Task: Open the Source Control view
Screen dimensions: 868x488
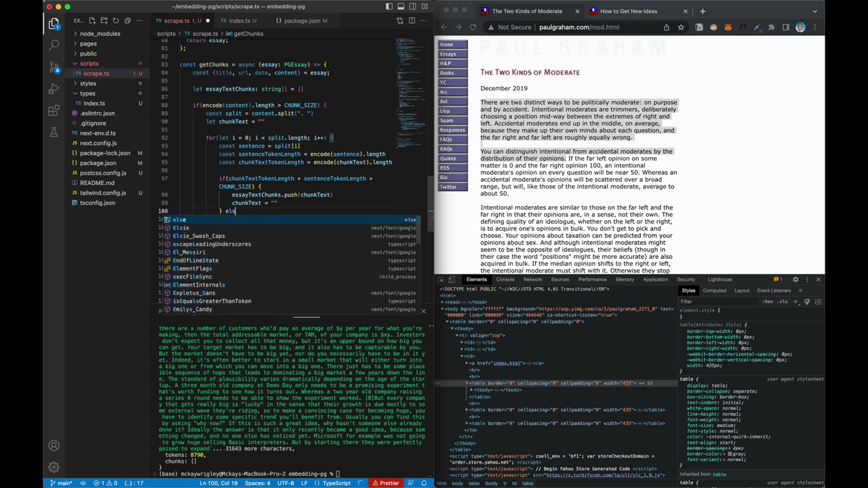Action: point(54,67)
